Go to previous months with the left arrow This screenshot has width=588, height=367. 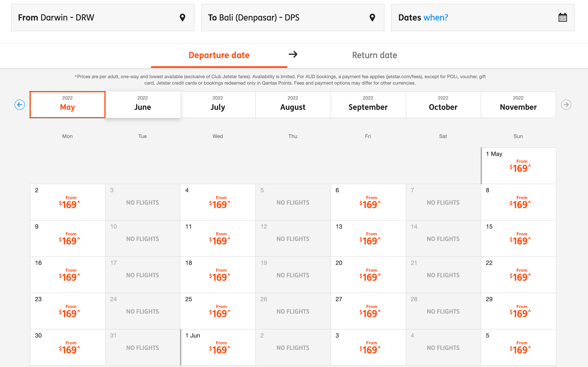click(x=20, y=105)
